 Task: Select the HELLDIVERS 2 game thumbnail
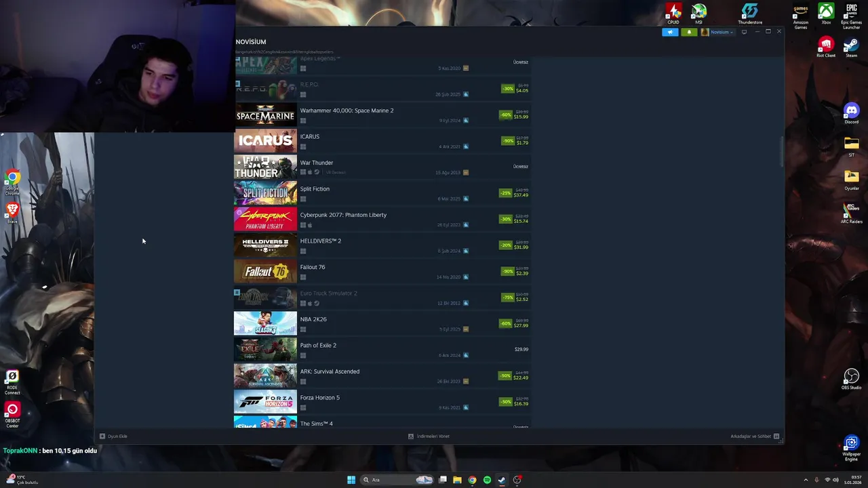tap(265, 245)
